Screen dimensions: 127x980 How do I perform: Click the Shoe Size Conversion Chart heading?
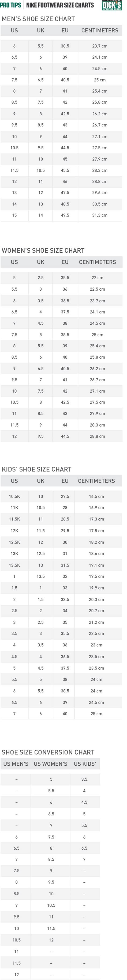pyautogui.click(x=48, y=752)
